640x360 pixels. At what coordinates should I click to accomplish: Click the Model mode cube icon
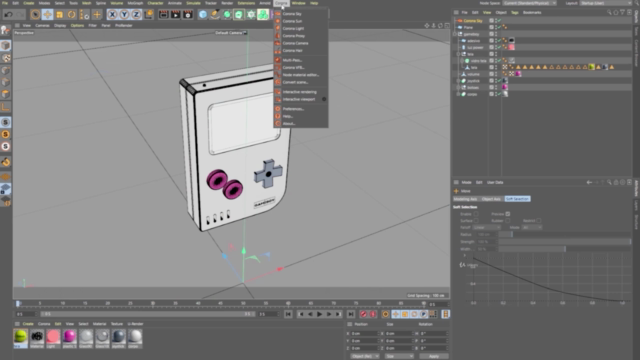tap(5, 45)
